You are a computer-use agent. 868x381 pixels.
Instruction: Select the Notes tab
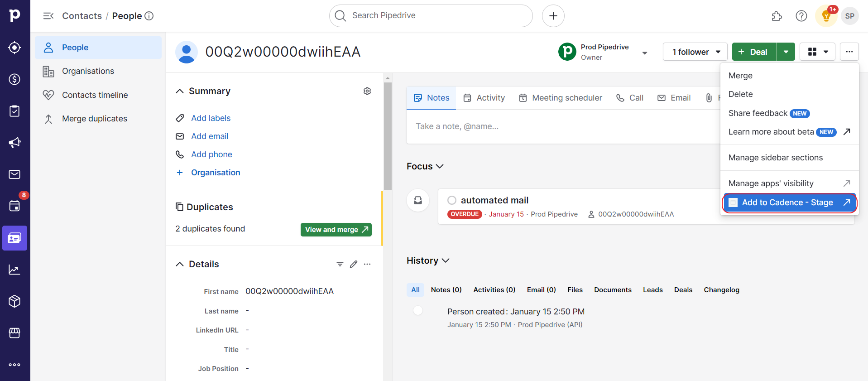[x=432, y=98]
